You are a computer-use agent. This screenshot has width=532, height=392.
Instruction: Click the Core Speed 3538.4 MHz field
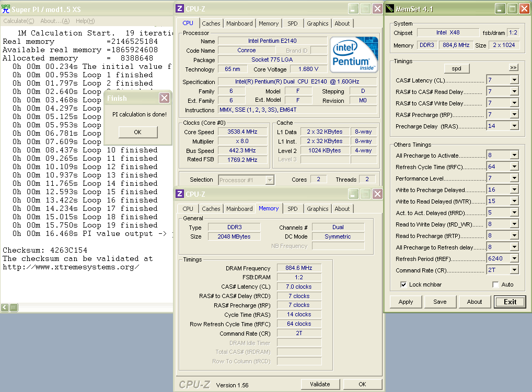click(x=242, y=132)
